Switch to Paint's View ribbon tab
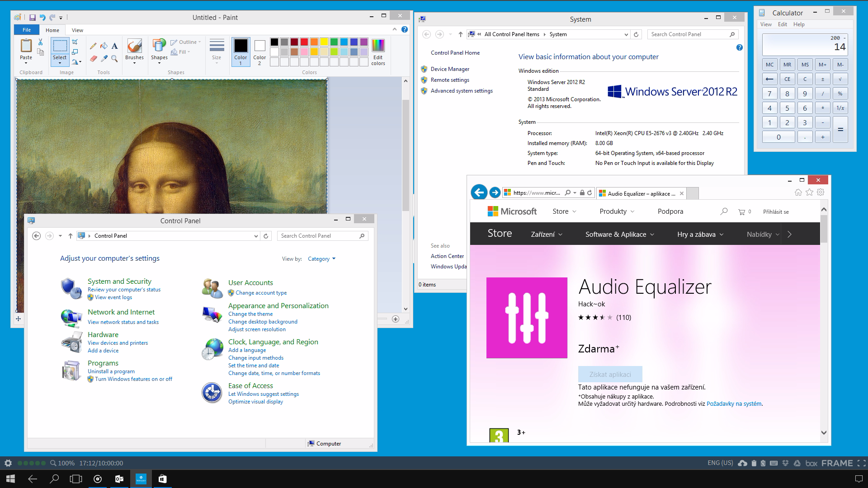 77,30
